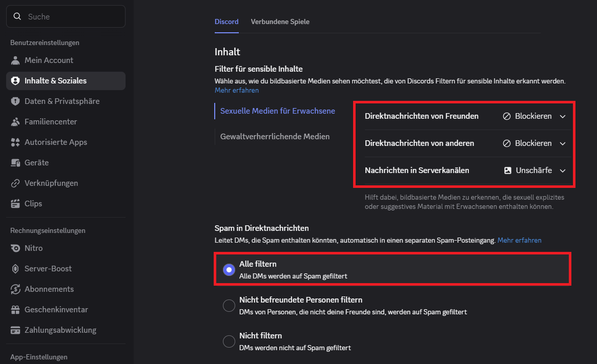
Task: Click the Geräte monitor icon
Action: tap(15, 163)
